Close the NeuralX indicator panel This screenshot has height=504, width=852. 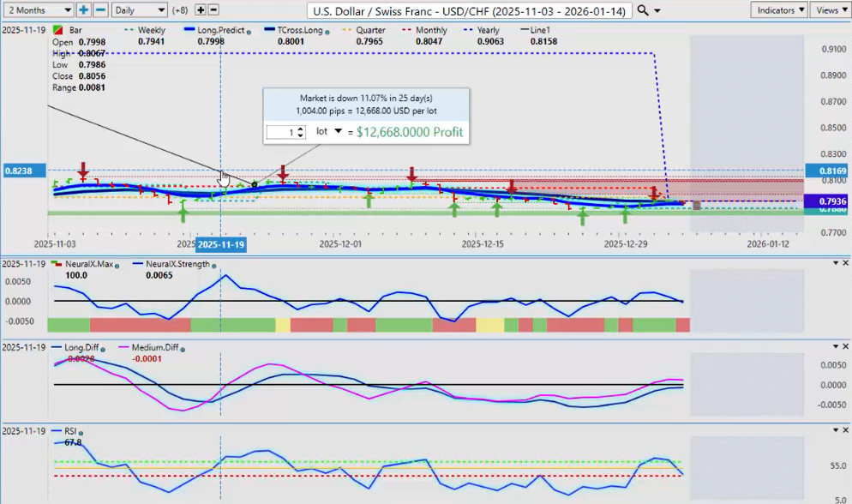(x=844, y=262)
